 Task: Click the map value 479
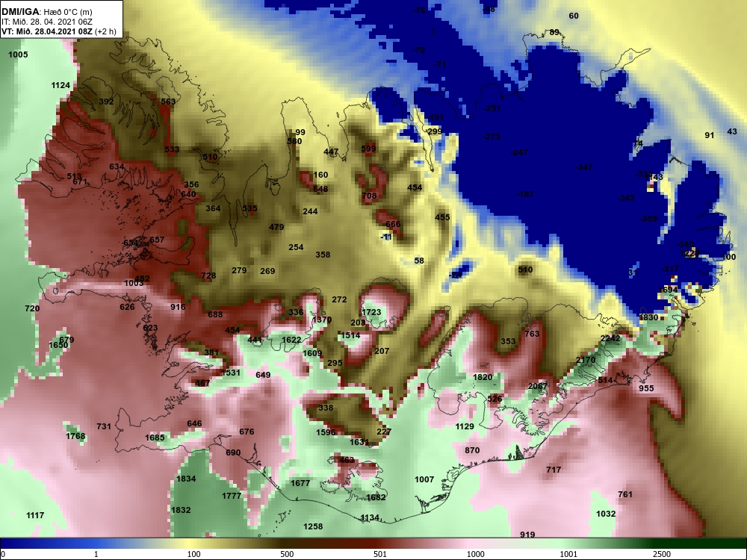point(276,227)
